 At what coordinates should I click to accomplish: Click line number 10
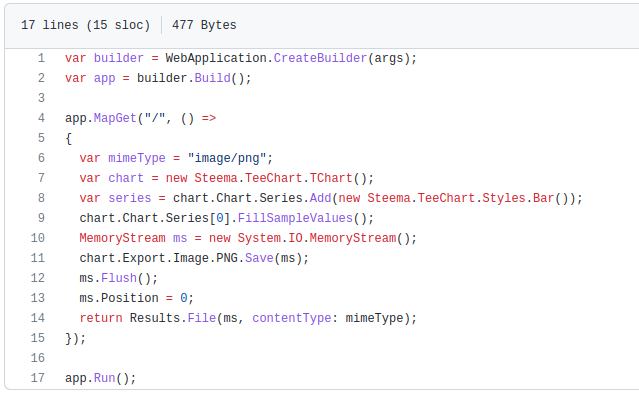click(37, 238)
